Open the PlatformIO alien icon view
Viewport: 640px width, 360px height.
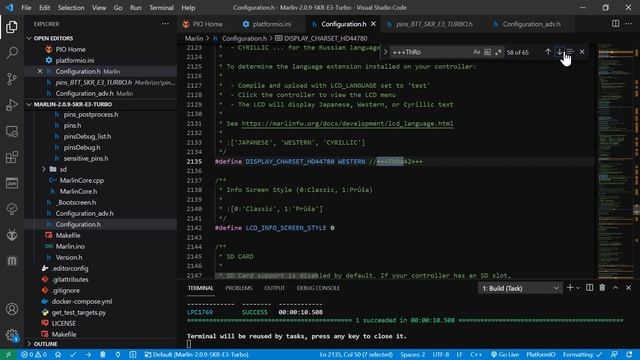click(12, 235)
